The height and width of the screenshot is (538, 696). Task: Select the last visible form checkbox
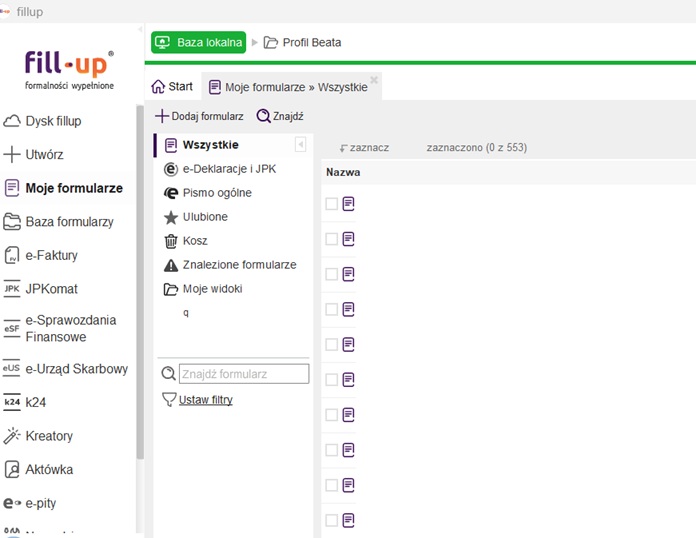point(332,520)
